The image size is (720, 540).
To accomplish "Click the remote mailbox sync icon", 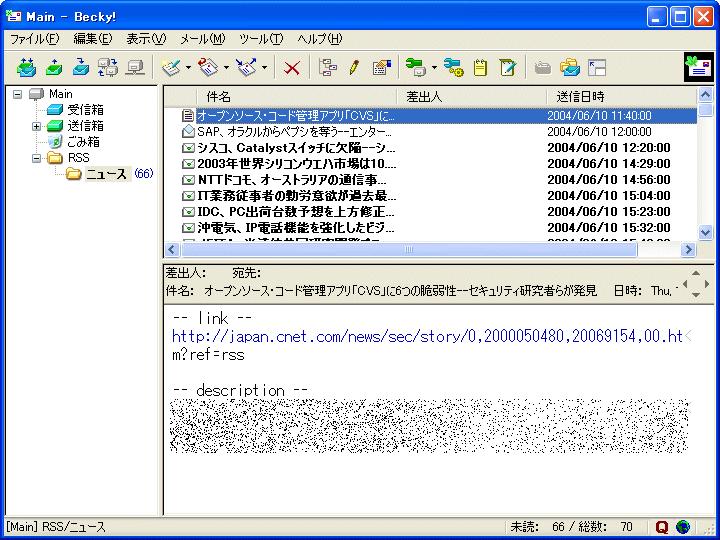I will click(108, 68).
